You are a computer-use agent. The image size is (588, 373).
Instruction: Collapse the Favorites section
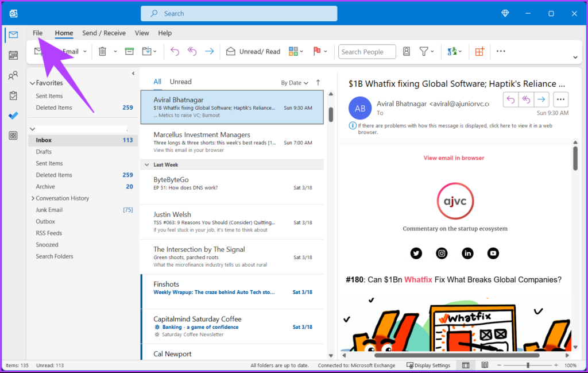(33, 83)
